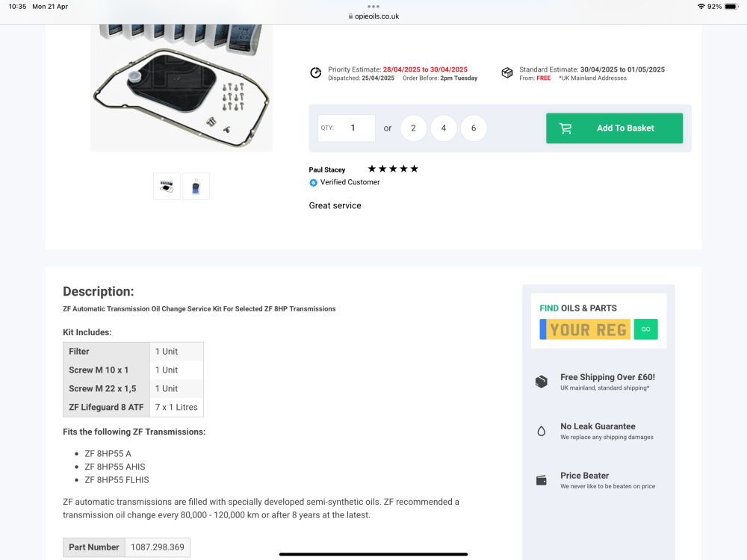Click the QTY input field
This screenshot has height=560, width=747.
point(347,128)
